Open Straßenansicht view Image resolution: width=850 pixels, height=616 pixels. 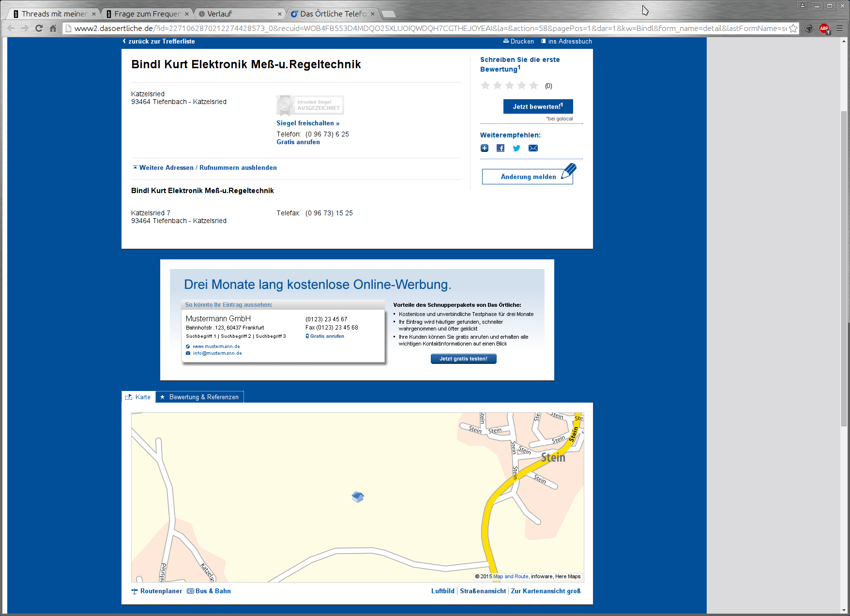coord(483,591)
